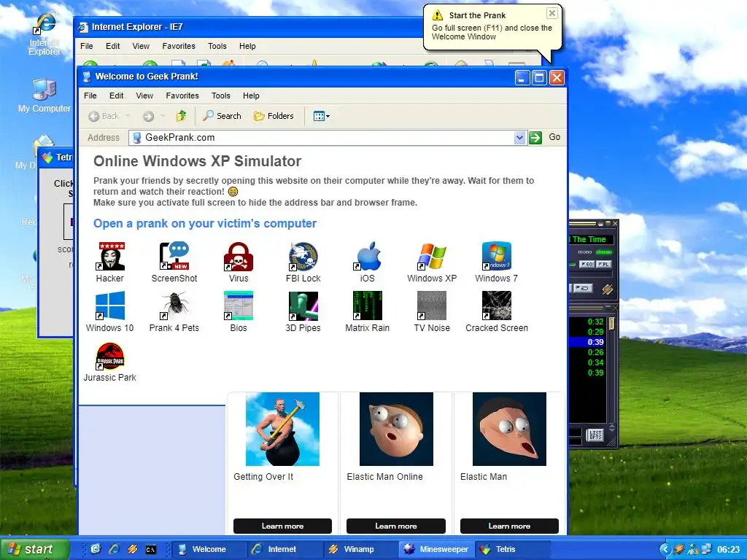The width and height of the screenshot is (747, 560).
Task: Click the Elastic Man thumbnail image
Action: 509,429
